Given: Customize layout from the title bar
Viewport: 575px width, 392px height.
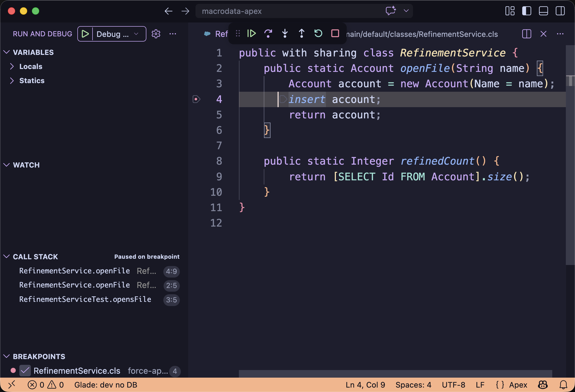Looking at the screenshot, I should click(x=510, y=11).
